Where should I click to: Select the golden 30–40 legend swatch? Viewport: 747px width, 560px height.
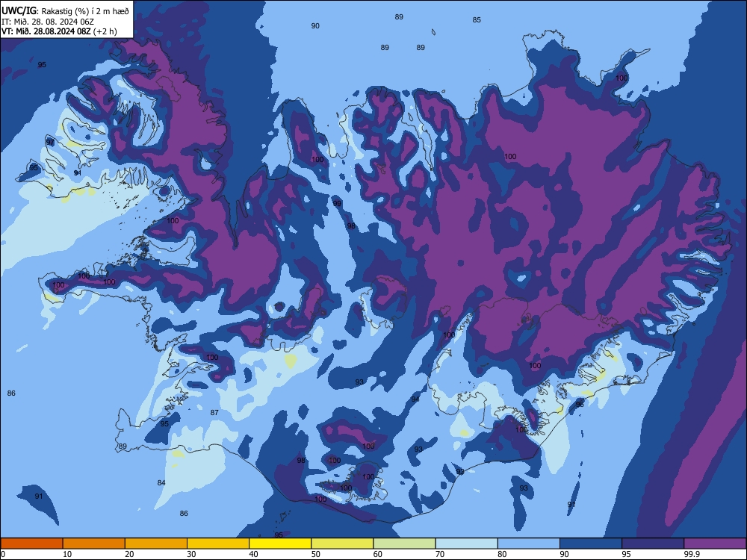pyautogui.click(x=218, y=544)
